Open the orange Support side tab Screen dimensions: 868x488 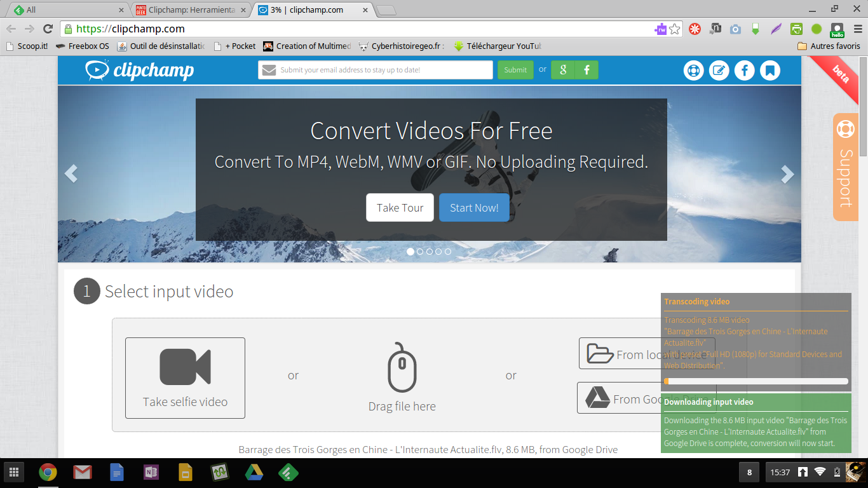(x=846, y=167)
